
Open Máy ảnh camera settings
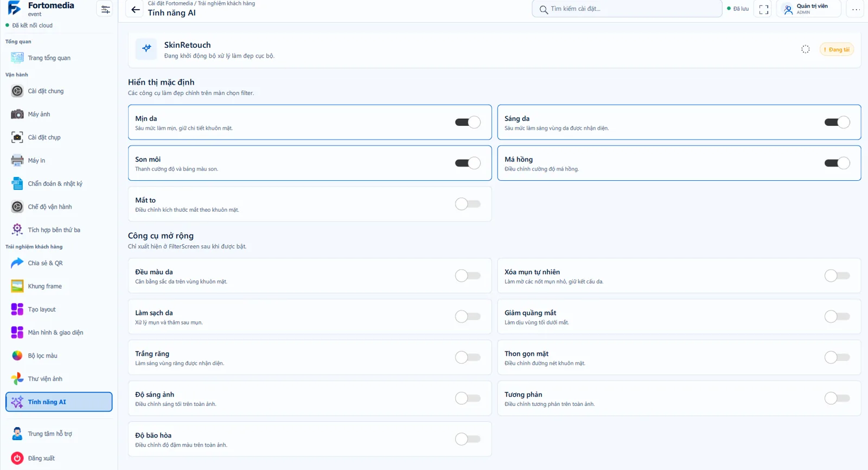click(x=59, y=115)
